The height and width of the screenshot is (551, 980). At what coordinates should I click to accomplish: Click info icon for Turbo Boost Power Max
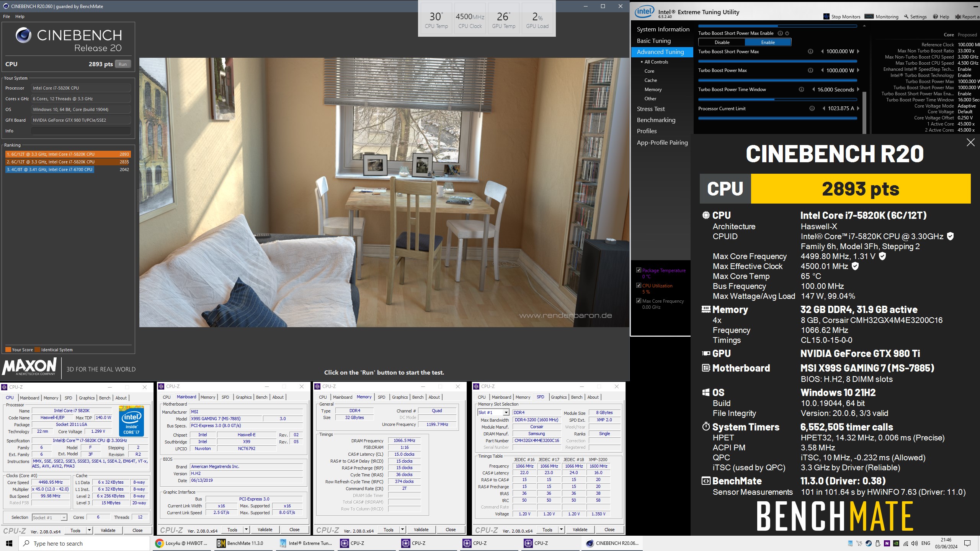pos(810,70)
